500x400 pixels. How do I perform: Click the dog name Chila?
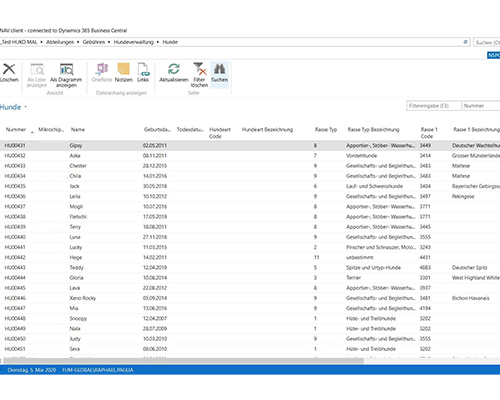75,176
